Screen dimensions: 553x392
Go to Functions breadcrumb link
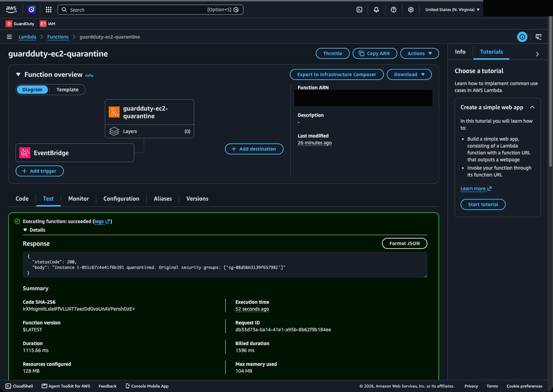tap(58, 37)
